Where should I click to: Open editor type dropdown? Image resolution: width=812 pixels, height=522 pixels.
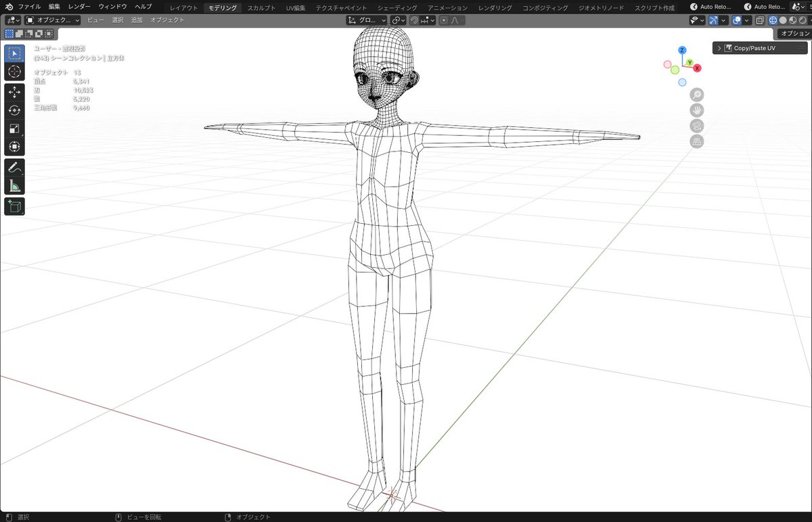click(x=12, y=20)
